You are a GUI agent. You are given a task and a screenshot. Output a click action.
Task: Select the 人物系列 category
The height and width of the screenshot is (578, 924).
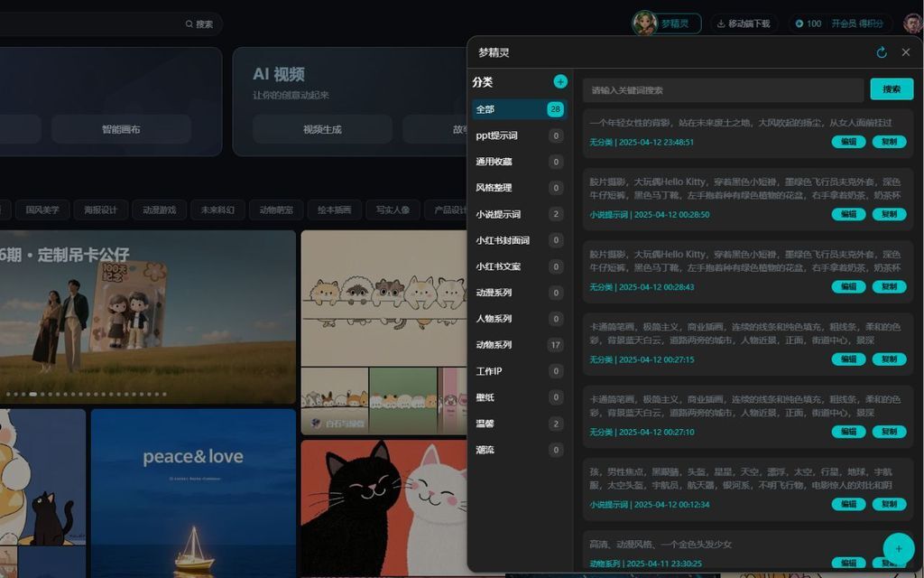click(x=519, y=319)
